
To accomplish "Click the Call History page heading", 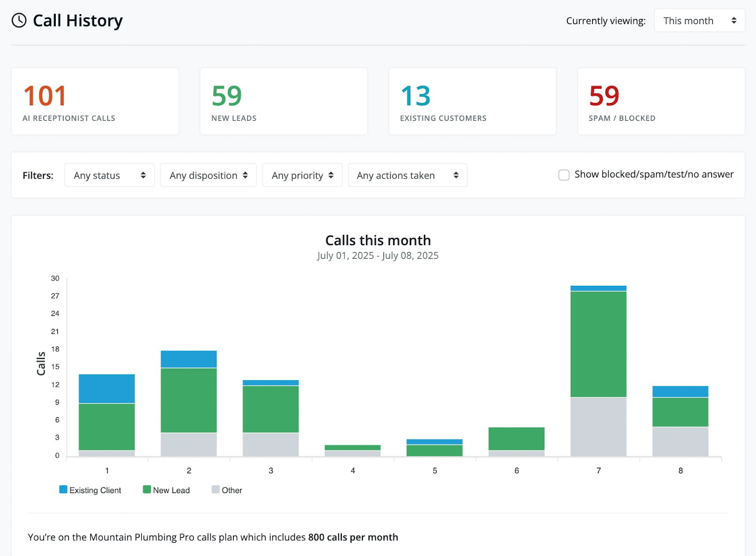I will [77, 21].
